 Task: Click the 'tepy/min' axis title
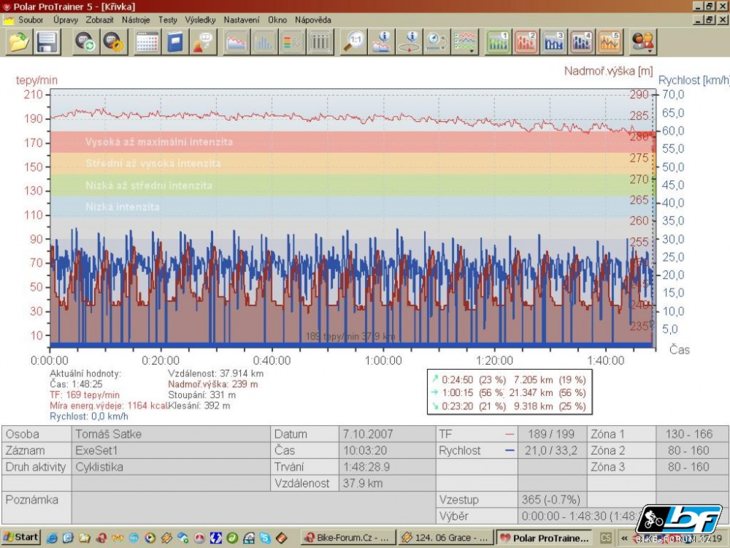pyautogui.click(x=36, y=80)
